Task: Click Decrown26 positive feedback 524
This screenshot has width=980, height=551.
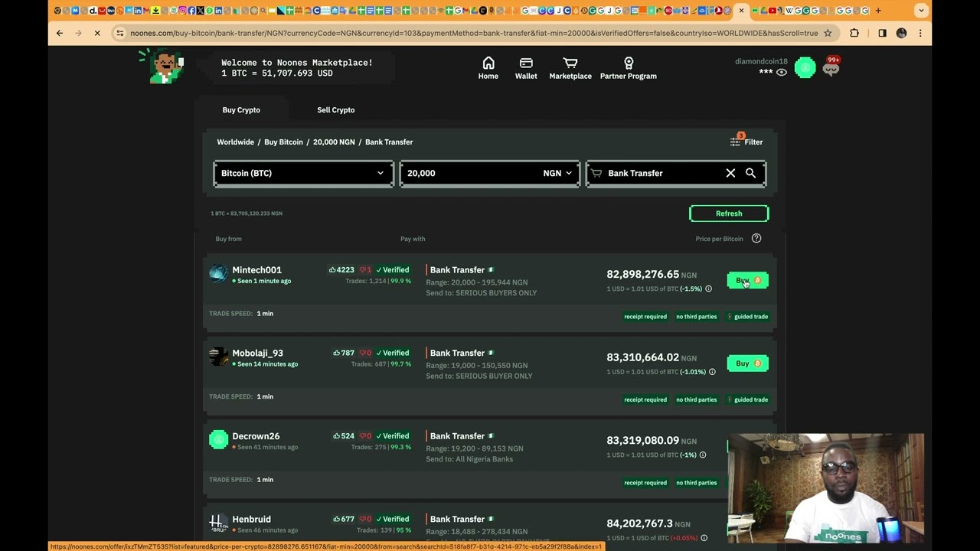Action: point(344,436)
